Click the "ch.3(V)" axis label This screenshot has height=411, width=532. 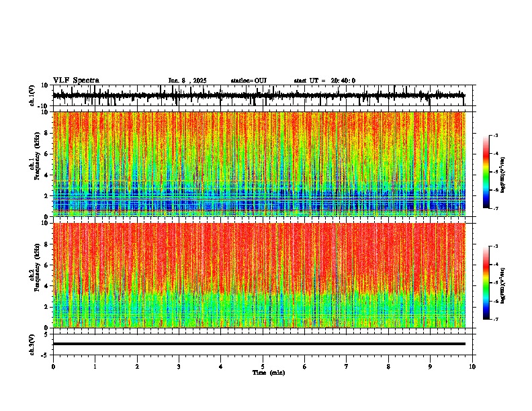coord(32,345)
